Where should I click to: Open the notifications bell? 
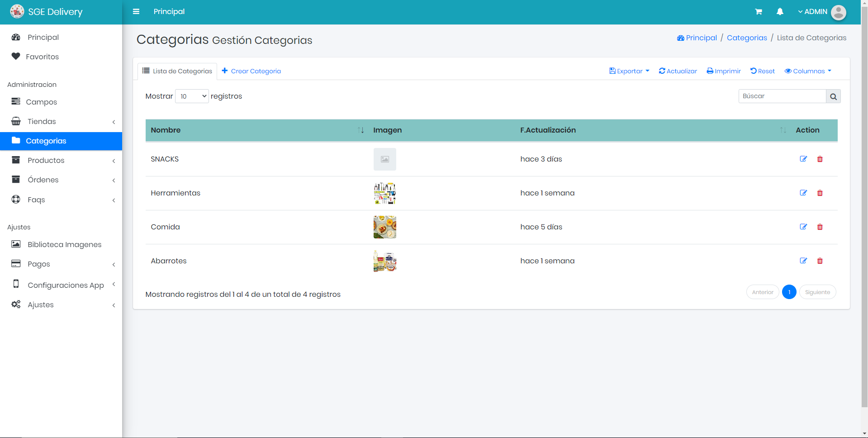[780, 12]
